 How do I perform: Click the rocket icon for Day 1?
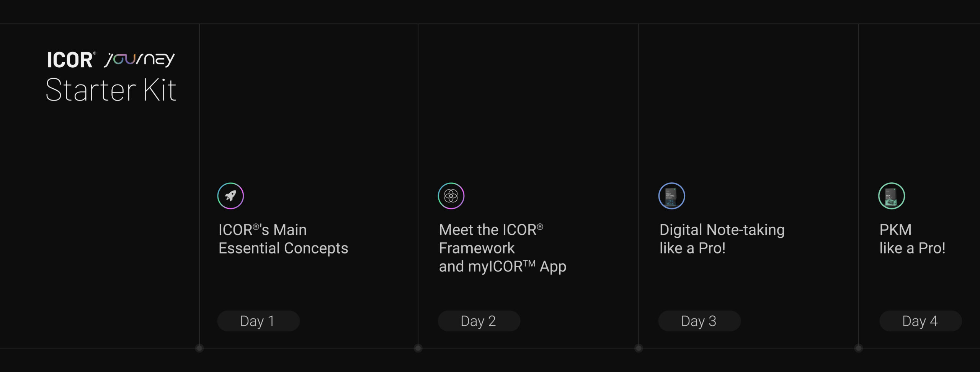230,196
